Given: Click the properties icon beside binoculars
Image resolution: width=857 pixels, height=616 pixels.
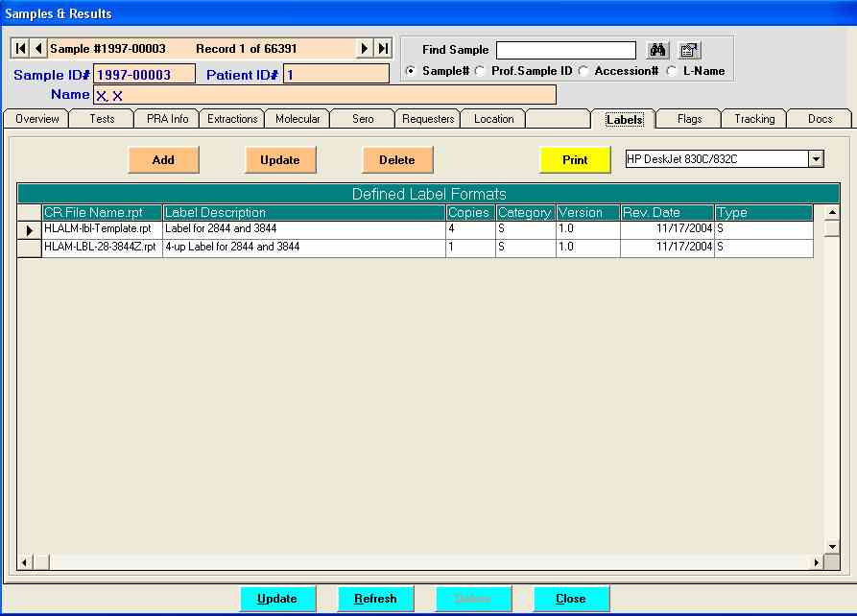Looking at the screenshot, I should [689, 50].
